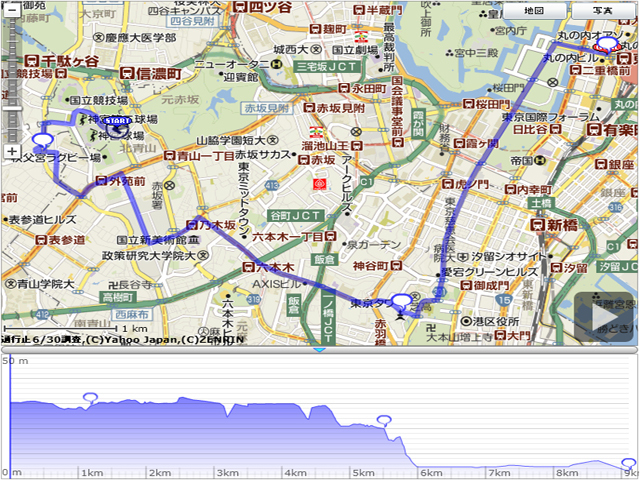Click the map zoom level slider track
640x480 pixels.
(11, 80)
